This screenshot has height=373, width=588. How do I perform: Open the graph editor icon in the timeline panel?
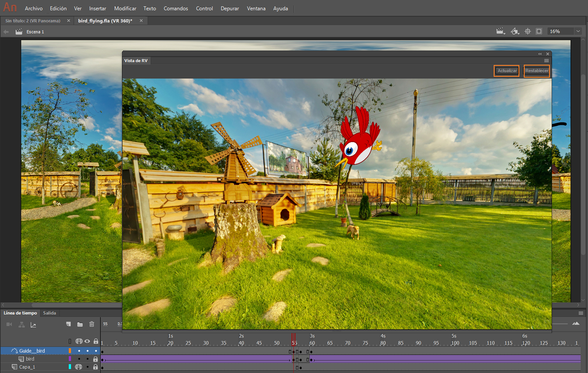pos(34,325)
